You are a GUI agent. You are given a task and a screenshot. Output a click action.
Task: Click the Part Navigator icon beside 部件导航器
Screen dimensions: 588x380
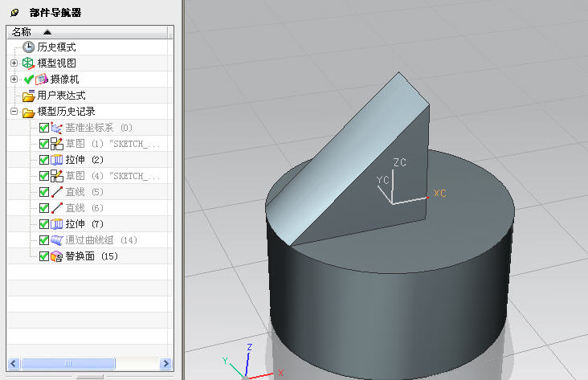coord(14,13)
